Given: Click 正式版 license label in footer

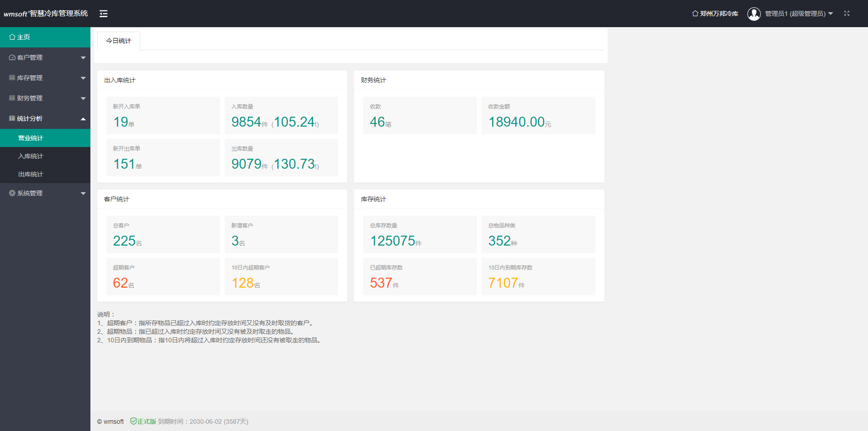Looking at the screenshot, I should [x=147, y=422].
